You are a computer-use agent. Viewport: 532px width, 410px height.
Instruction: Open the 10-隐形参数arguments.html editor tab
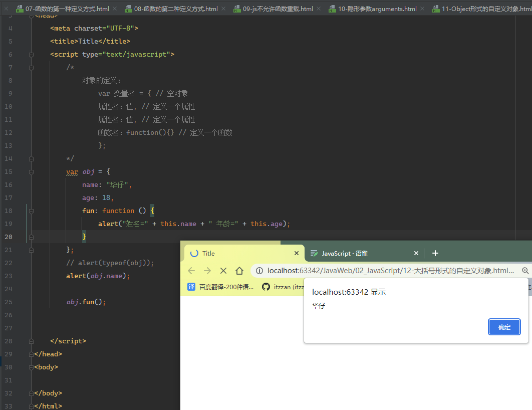[x=377, y=9]
